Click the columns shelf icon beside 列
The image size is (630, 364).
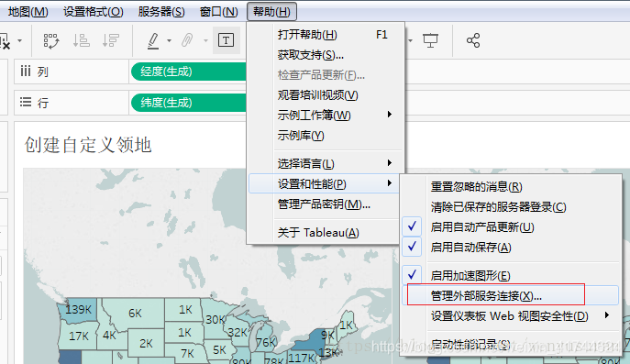[x=26, y=72]
